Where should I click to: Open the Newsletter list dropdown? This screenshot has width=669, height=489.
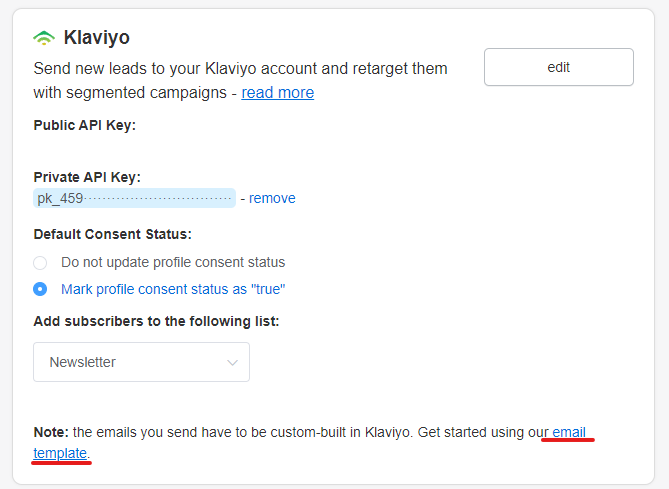coord(142,362)
